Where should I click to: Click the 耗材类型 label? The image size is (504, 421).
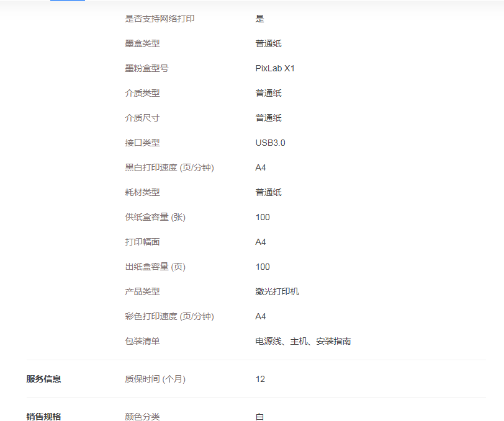142,192
